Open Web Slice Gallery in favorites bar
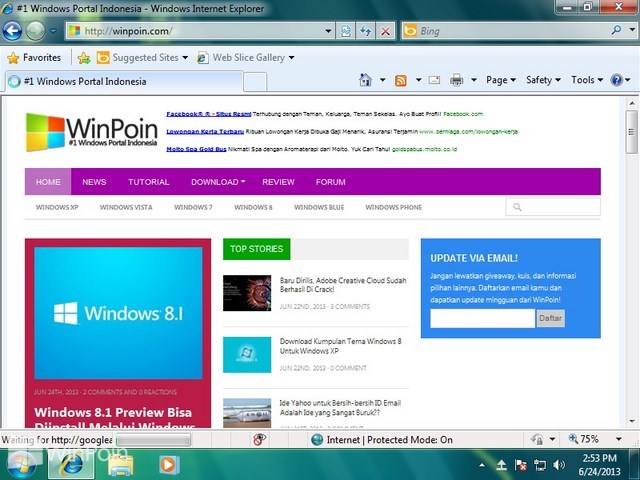 [245, 58]
